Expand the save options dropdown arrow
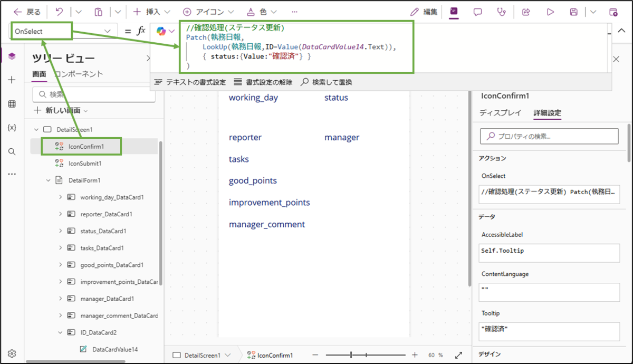This screenshot has width=633, height=364. click(593, 12)
